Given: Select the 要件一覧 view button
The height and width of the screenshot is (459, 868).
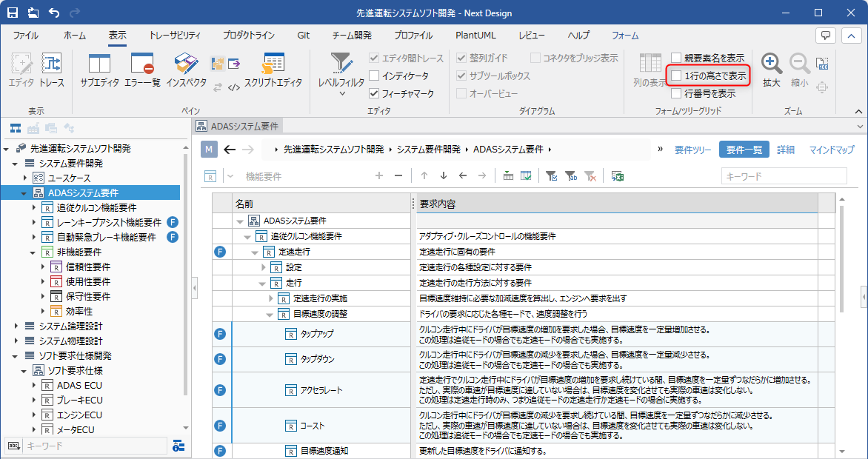Looking at the screenshot, I should pos(744,150).
